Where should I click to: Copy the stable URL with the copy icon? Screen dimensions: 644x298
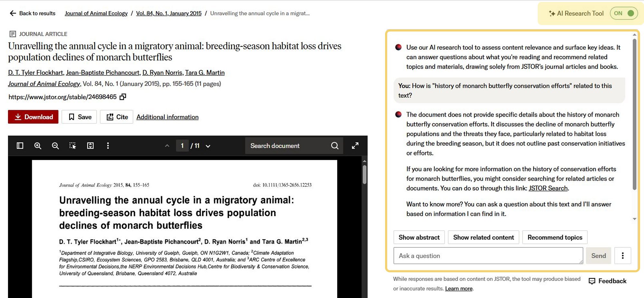pyautogui.click(x=123, y=97)
